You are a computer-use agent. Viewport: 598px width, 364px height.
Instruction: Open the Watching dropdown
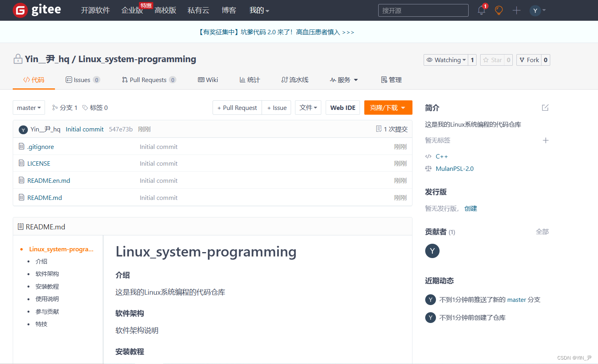tap(446, 60)
